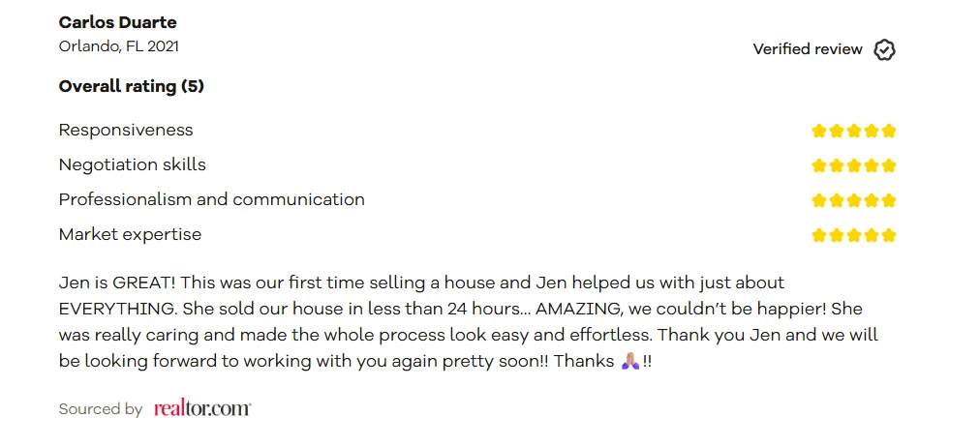Click the praying hands emoji in review
980x446 pixels.
(x=630, y=361)
